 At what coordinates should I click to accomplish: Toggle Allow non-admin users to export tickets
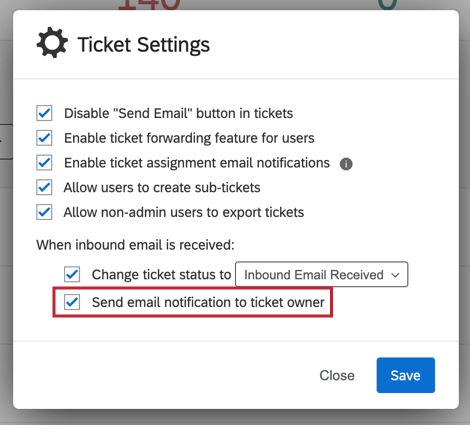(x=44, y=212)
